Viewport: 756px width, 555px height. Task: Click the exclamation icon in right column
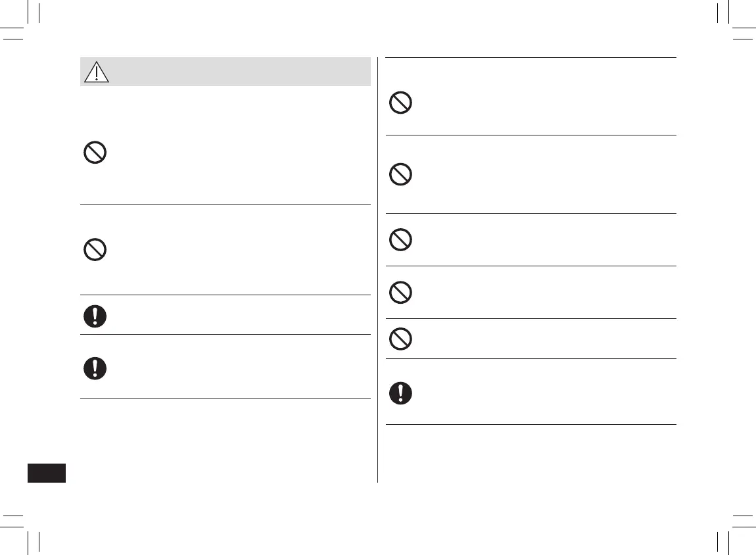tap(401, 393)
